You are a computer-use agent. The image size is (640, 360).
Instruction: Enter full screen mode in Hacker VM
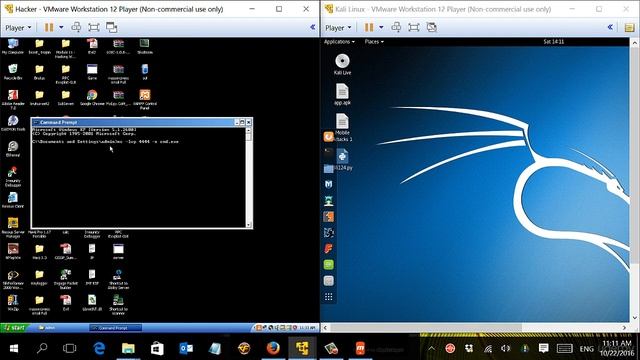click(x=94, y=27)
